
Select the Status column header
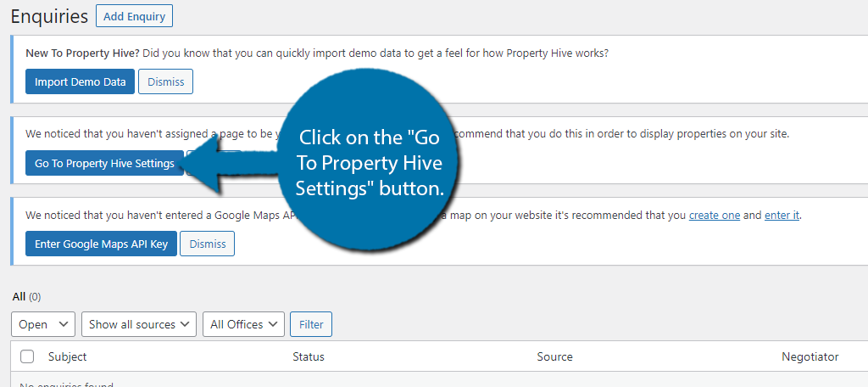309,356
